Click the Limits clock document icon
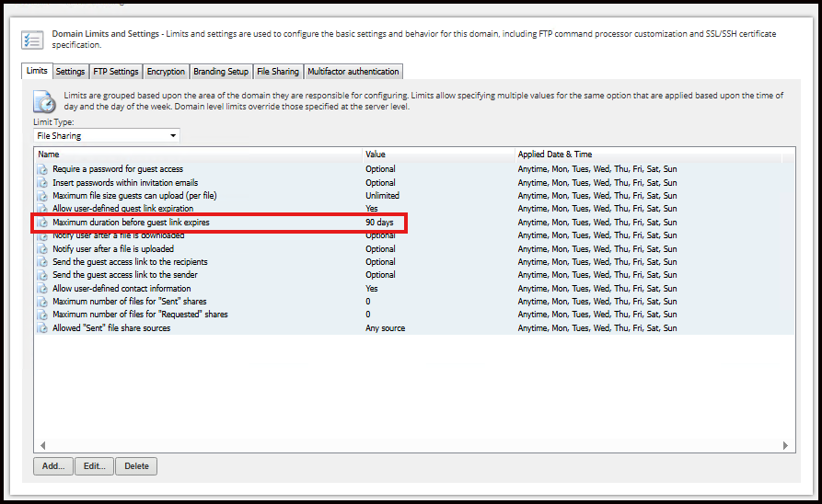This screenshot has height=504, width=822. pyautogui.click(x=44, y=102)
